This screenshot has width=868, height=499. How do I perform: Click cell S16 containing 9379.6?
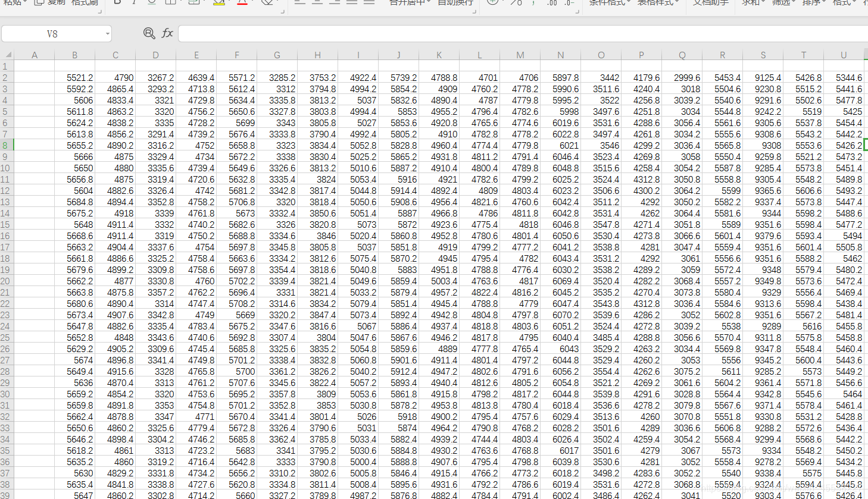click(763, 236)
